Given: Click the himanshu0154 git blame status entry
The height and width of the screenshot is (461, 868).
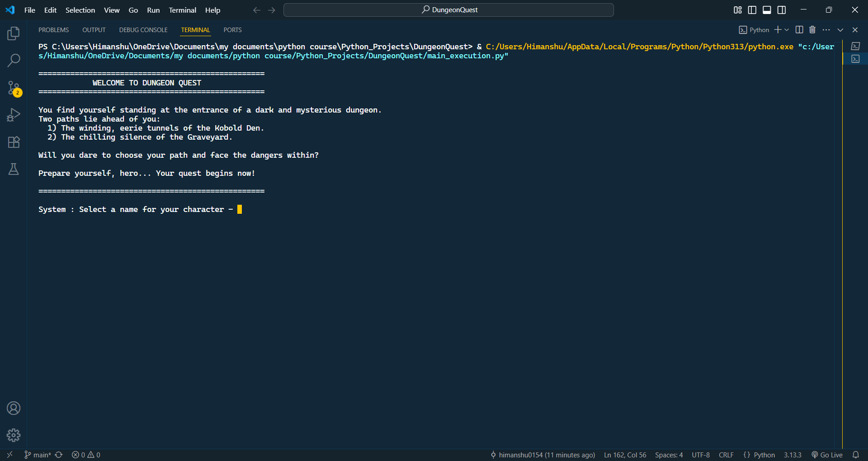Looking at the screenshot, I should click(x=542, y=455).
